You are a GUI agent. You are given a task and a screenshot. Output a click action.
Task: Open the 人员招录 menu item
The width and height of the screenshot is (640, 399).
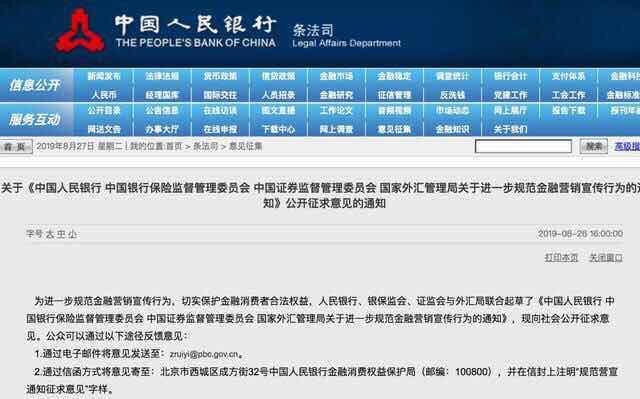278,95
